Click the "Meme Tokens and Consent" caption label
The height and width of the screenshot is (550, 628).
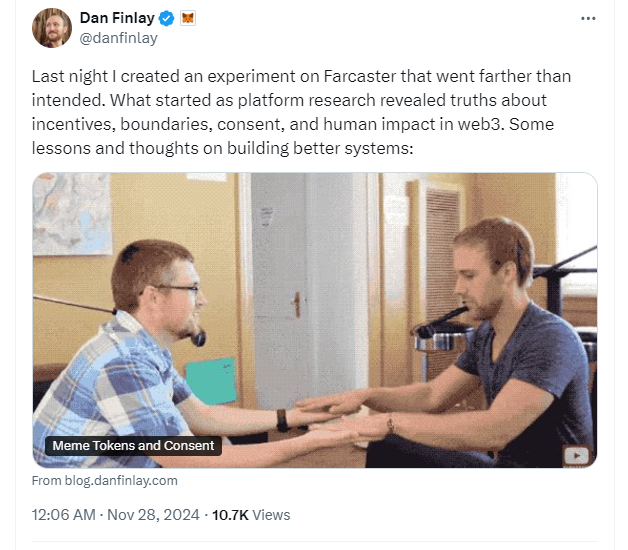(133, 446)
